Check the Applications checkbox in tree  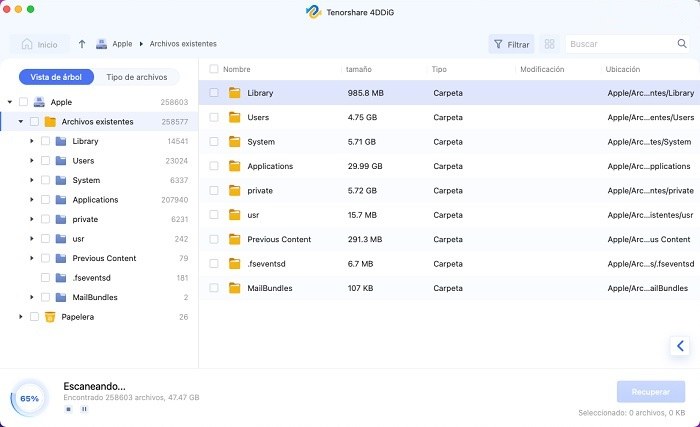[x=45, y=200]
